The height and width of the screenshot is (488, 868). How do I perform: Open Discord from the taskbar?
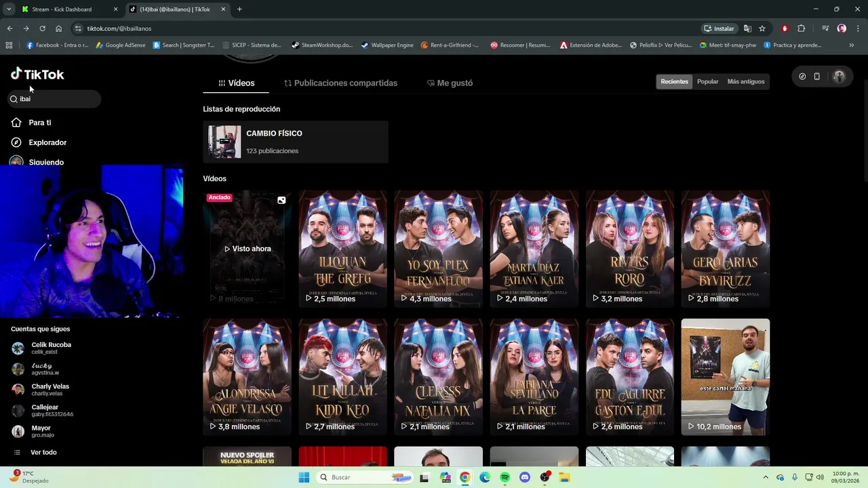pos(524,477)
